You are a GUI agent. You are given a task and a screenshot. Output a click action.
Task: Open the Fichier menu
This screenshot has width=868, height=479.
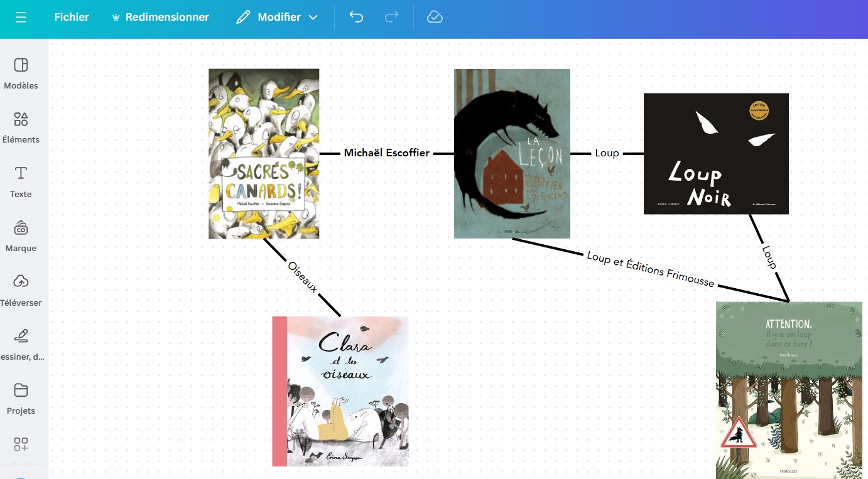click(72, 18)
